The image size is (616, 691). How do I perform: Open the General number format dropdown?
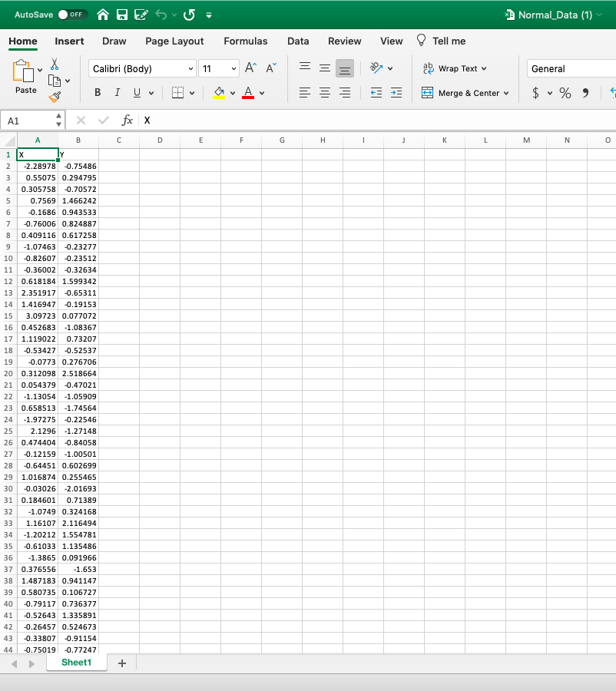(x=571, y=68)
